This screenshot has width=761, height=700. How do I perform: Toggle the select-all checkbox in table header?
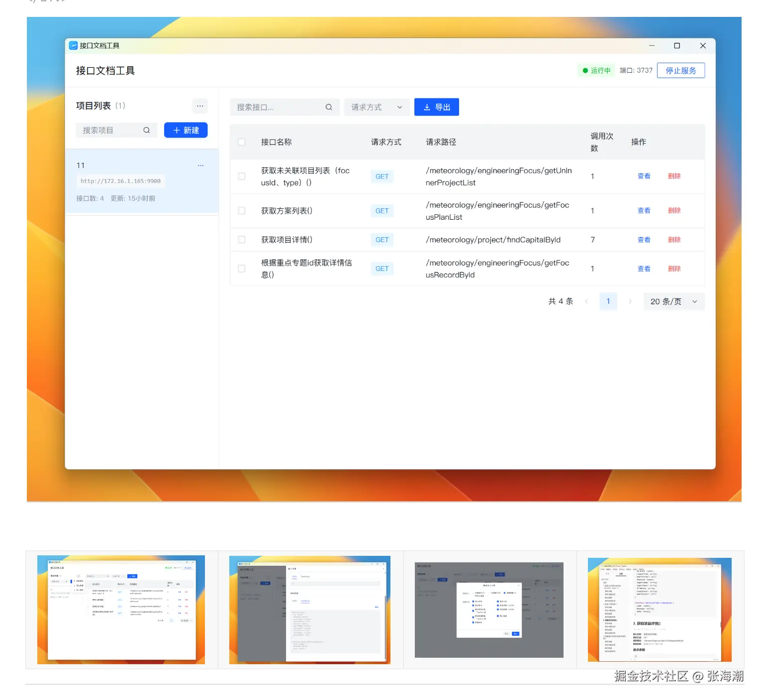[x=242, y=142]
